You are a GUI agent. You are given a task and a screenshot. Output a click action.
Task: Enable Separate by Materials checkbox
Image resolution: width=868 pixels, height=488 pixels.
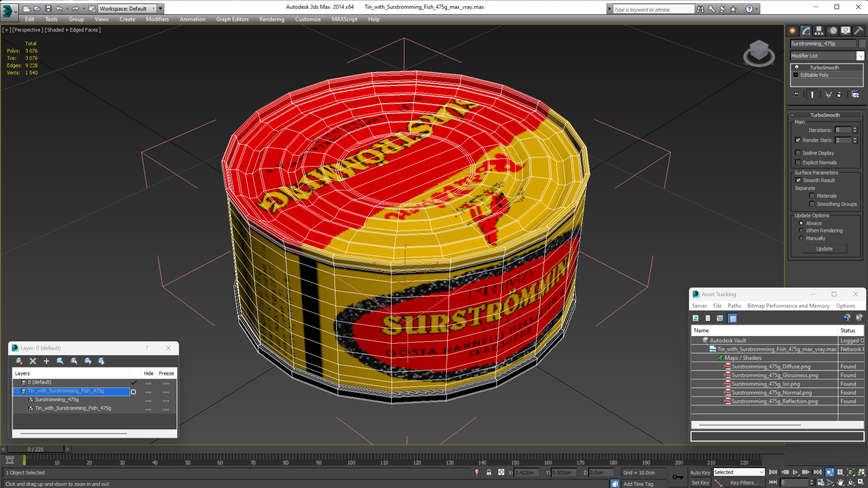coord(812,196)
